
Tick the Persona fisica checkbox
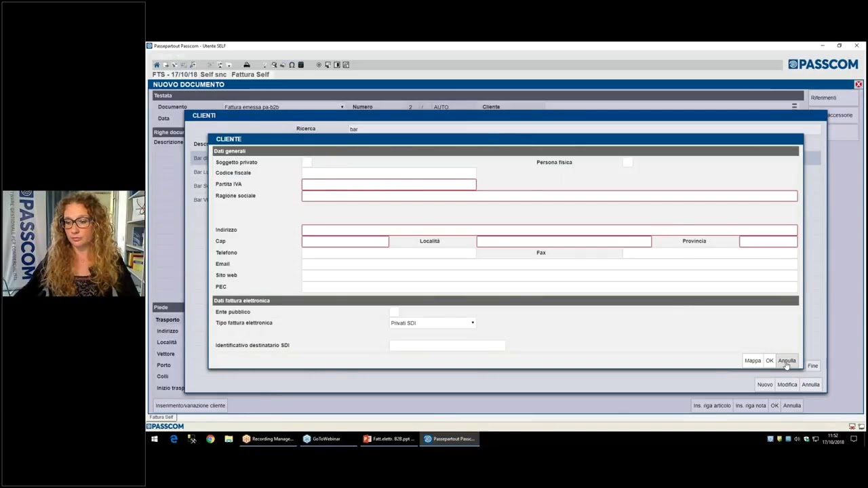627,162
